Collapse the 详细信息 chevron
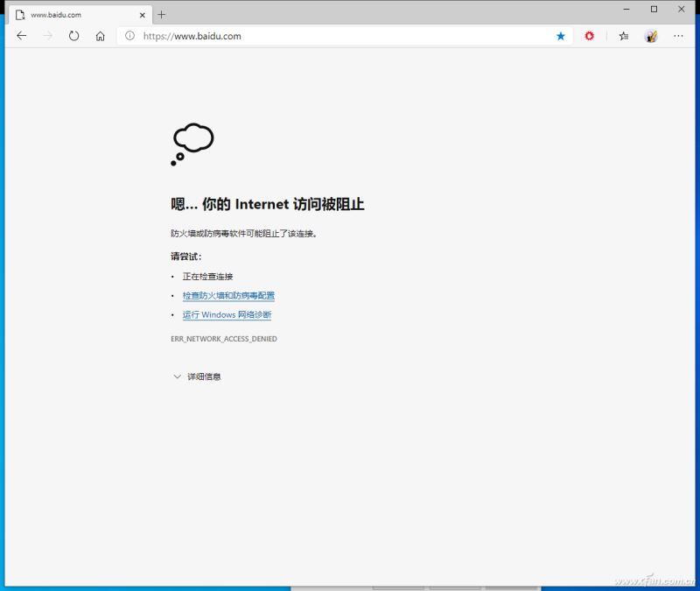700x591 pixels. (178, 376)
